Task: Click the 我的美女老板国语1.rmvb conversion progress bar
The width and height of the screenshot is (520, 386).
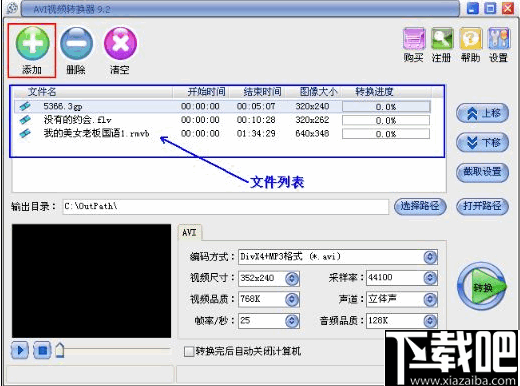Action: 386,134
